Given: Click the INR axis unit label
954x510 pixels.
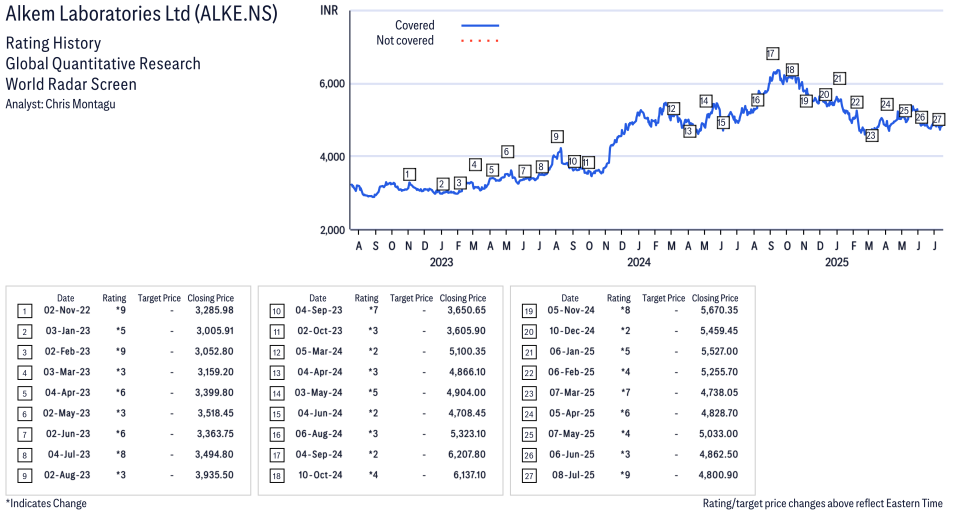Looking at the screenshot, I should [329, 10].
